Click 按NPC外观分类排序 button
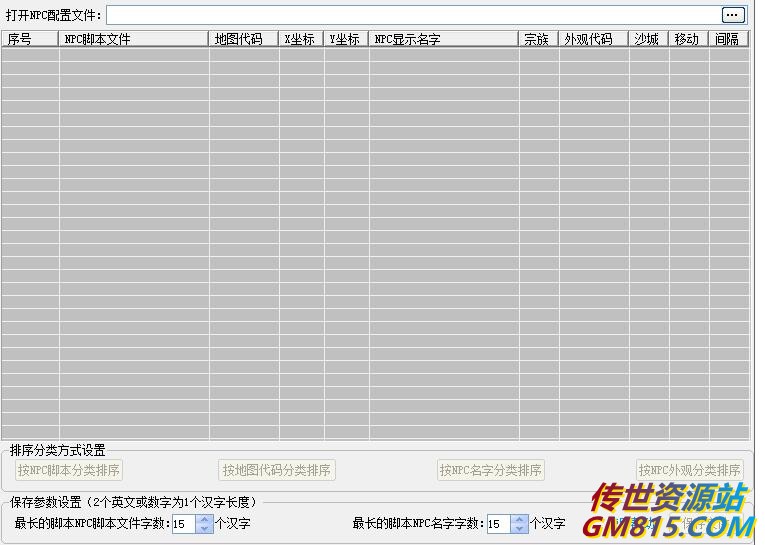The height and width of the screenshot is (545, 765). click(689, 470)
